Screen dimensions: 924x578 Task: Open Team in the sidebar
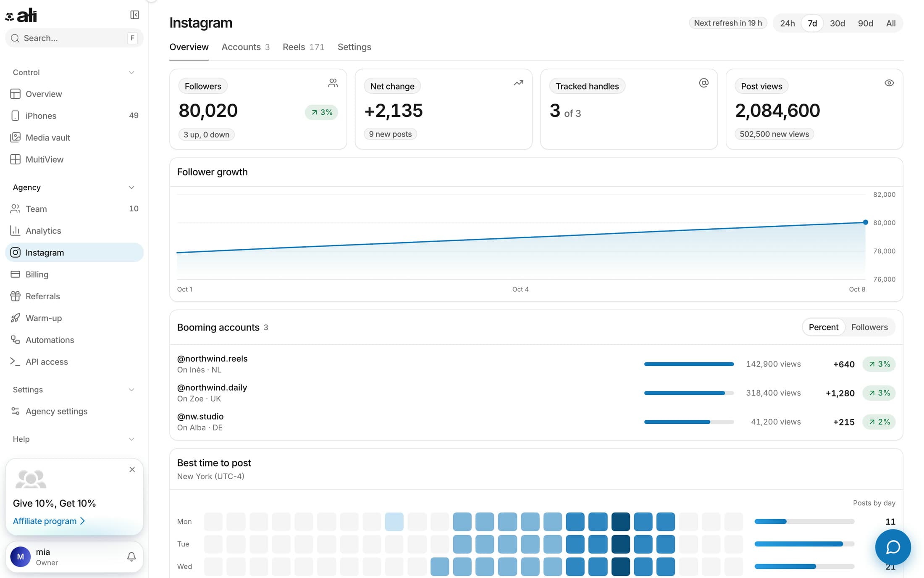[x=74, y=209]
